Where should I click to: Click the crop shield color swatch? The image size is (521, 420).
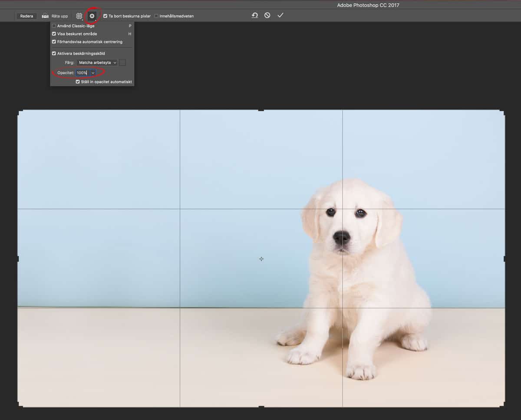coord(122,62)
